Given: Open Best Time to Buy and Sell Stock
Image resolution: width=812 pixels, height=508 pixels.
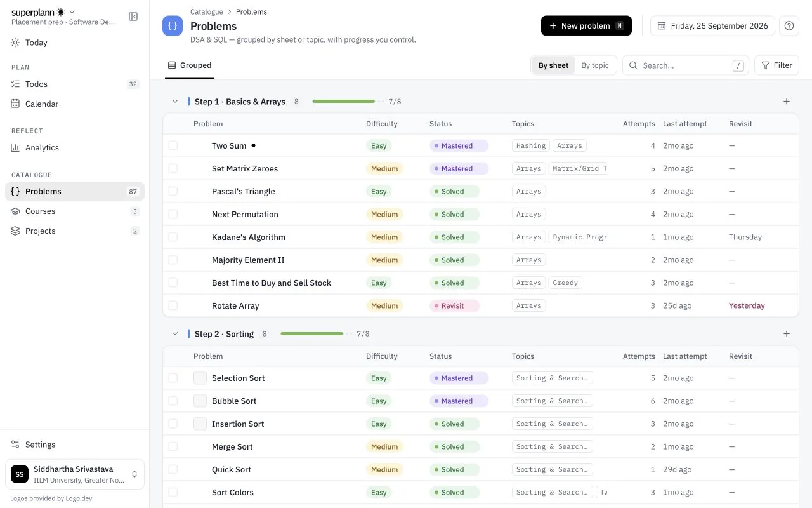Looking at the screenshot, I should coord(272,283).
